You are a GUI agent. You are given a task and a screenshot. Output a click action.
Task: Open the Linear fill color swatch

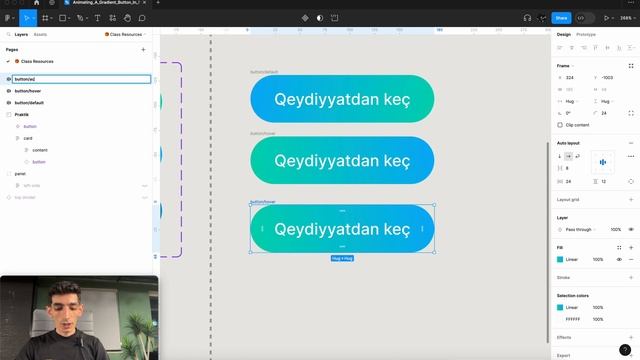[560, 259]
